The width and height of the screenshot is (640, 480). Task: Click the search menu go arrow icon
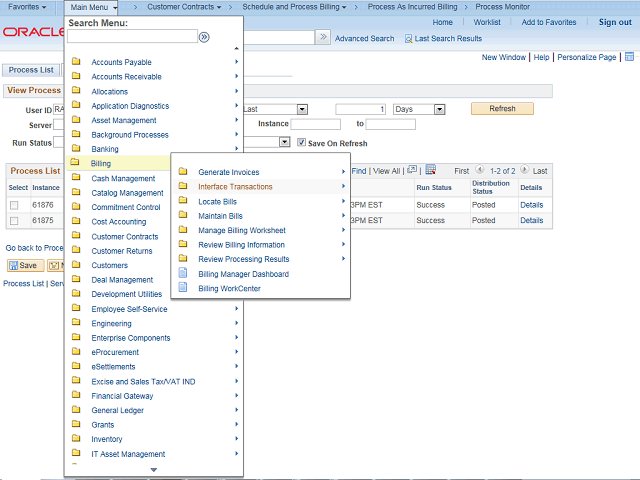coord(204,37)
